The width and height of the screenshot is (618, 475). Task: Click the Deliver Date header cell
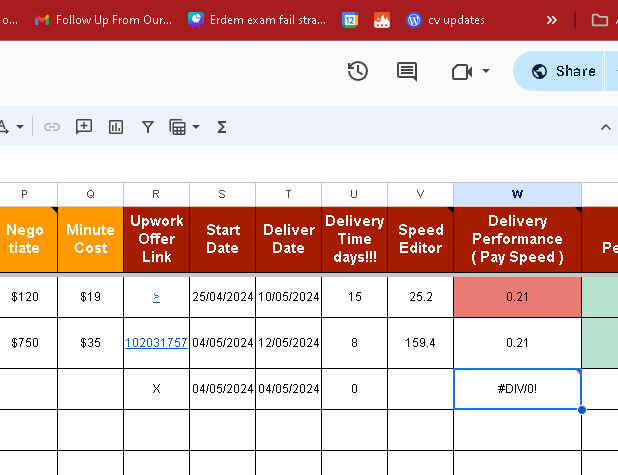[x=289, y=239]
